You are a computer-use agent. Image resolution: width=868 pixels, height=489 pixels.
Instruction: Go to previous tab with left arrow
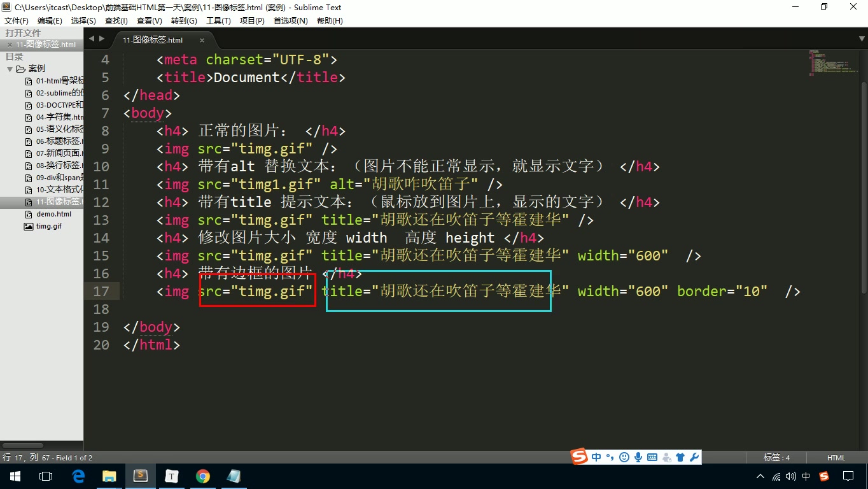pyautogui.click(x=92, y=39)
